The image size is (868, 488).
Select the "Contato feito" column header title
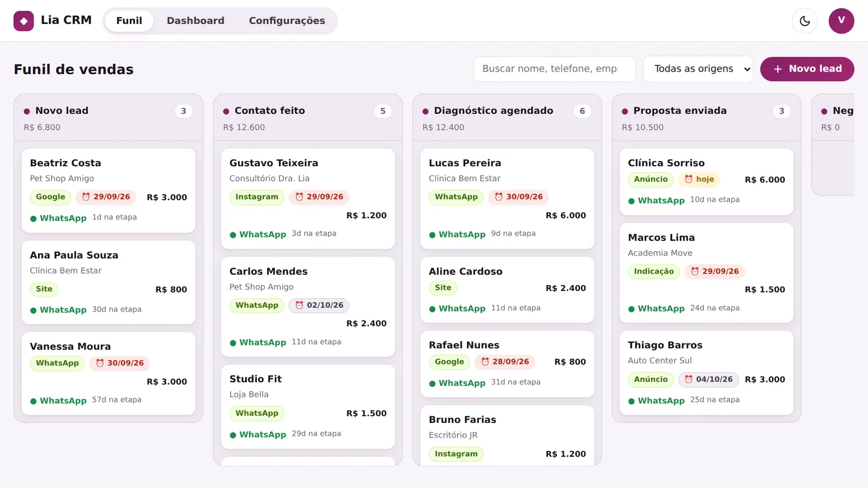tap(270, 111)
